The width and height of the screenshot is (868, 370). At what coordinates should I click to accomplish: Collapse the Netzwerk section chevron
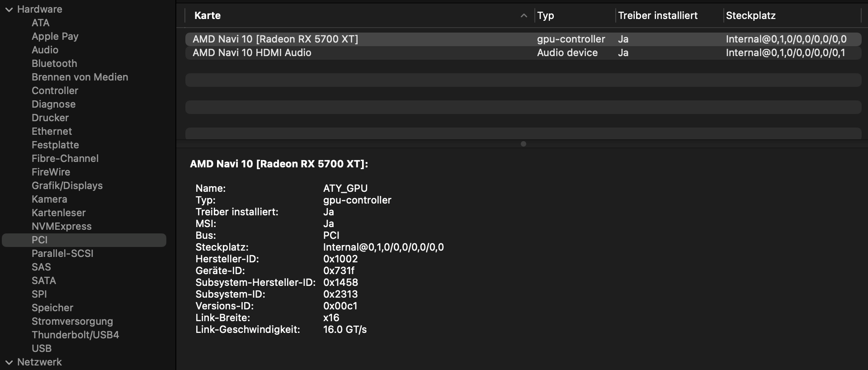tap(9, 362)
